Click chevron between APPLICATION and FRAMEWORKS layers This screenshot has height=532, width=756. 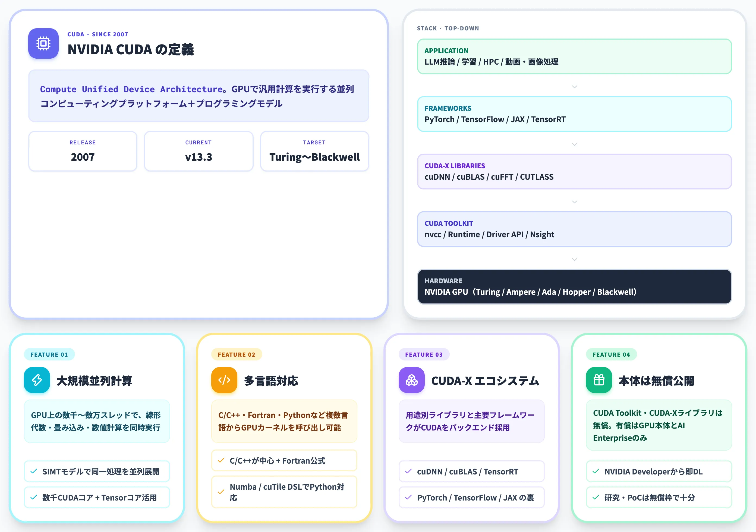(575, 87)
